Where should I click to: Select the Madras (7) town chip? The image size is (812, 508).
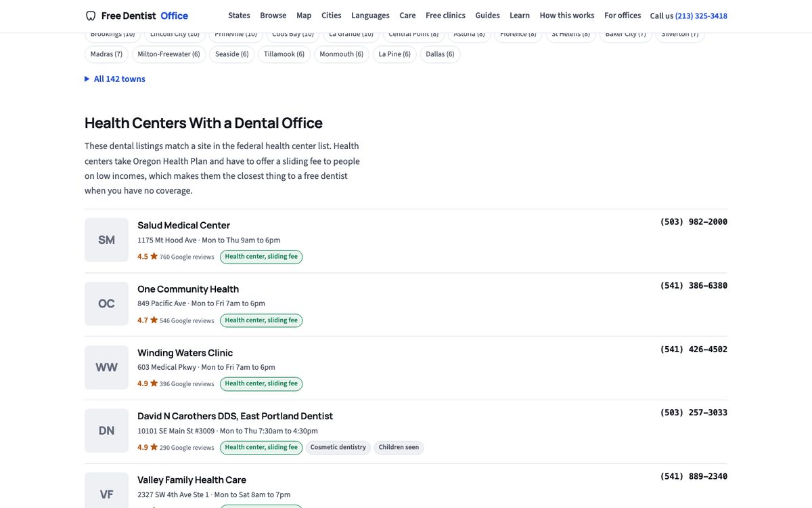(x=107, y=54)
